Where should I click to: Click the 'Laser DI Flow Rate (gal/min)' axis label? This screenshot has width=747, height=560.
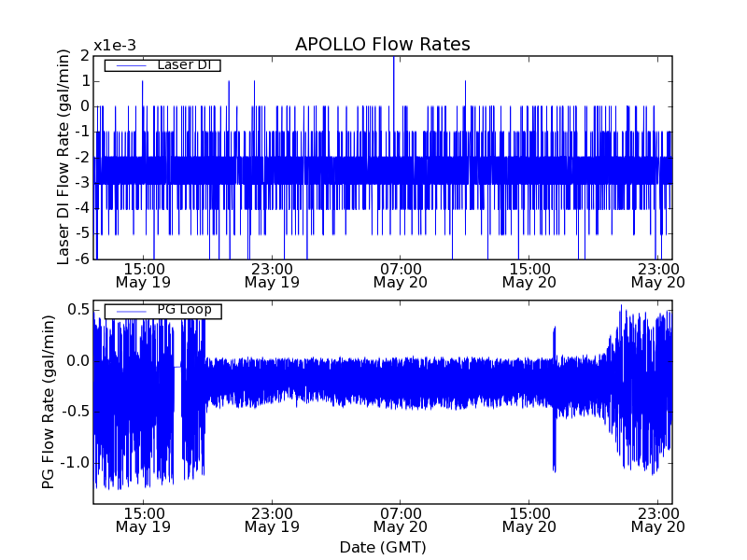click(63, 157)
